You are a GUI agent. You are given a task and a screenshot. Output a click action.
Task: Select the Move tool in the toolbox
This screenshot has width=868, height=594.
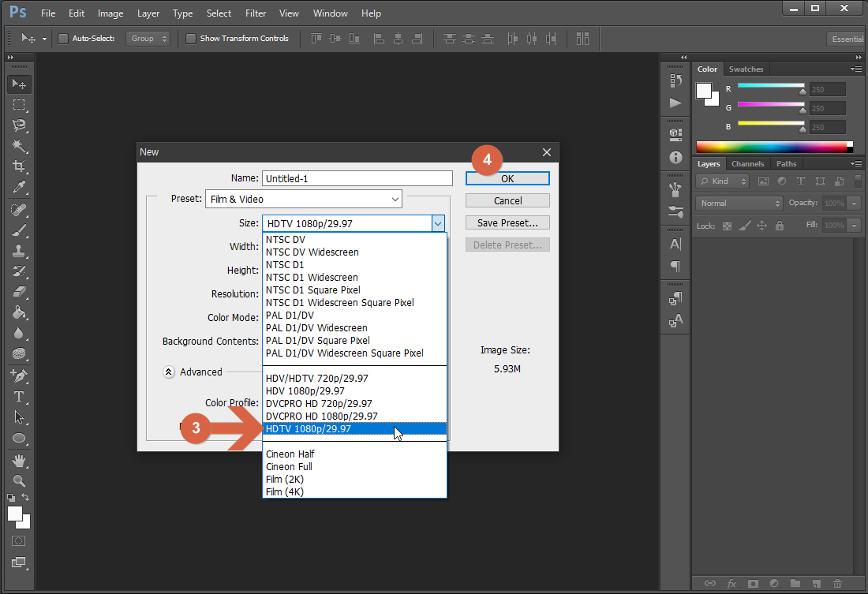(x=20, y=84)
